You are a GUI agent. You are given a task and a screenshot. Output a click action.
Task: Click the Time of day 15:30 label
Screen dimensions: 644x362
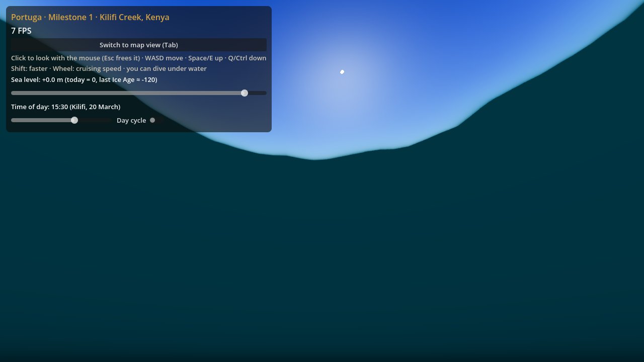[x=65, y=107]
